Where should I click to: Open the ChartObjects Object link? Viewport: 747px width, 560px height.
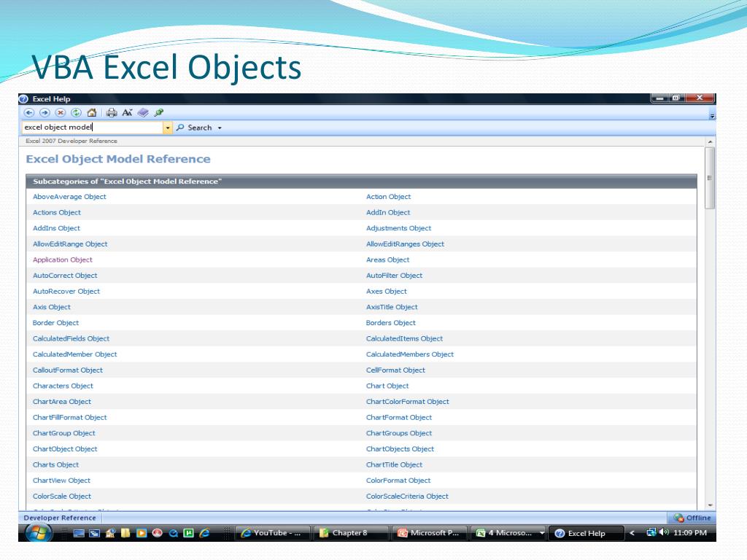click(400, 448)
